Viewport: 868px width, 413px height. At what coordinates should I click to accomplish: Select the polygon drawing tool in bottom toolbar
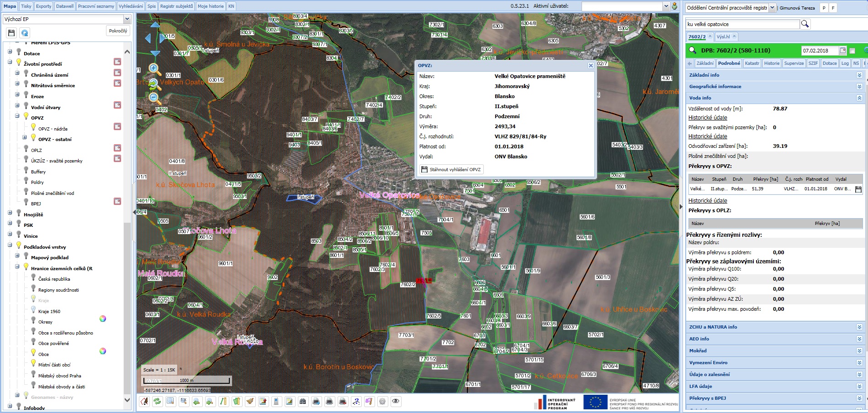point(144,402)
